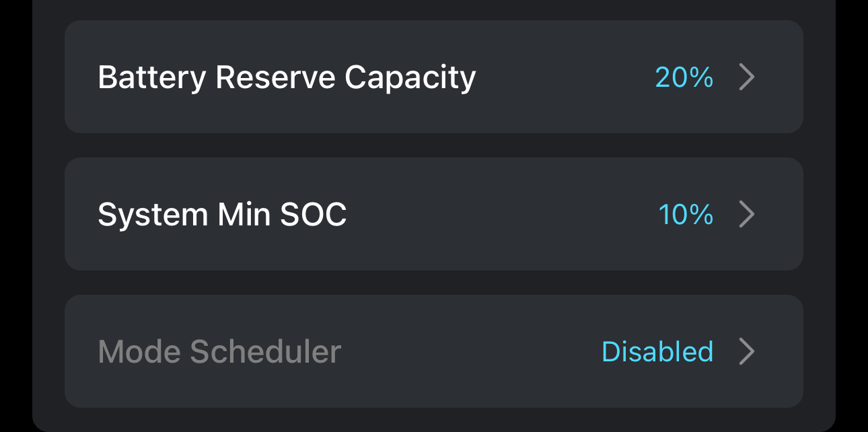This screenshot has width=868, height=432.
Task: Click the word "Battery" in the first row
Action: tap(151, 77)
